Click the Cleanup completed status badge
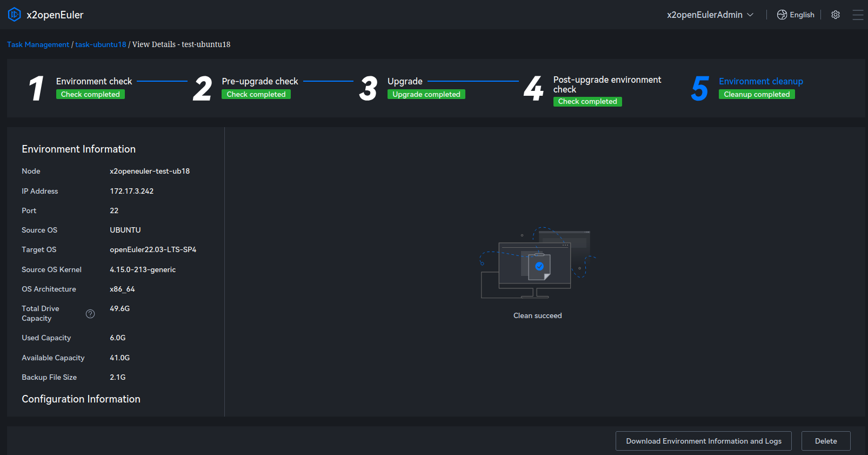This screenshot has width=868, height=455. point(757,94)
